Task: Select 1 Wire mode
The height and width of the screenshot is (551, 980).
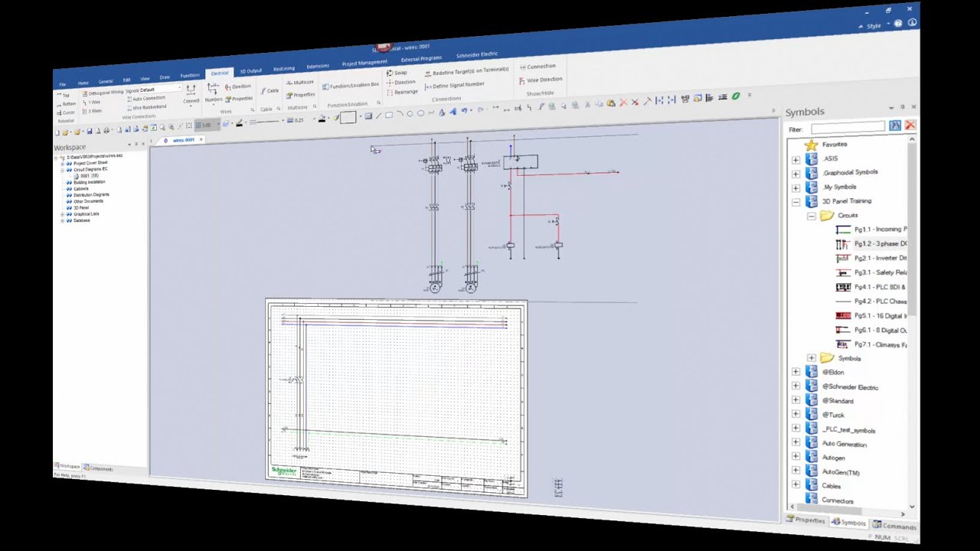Action: click(x=91, y=102)
